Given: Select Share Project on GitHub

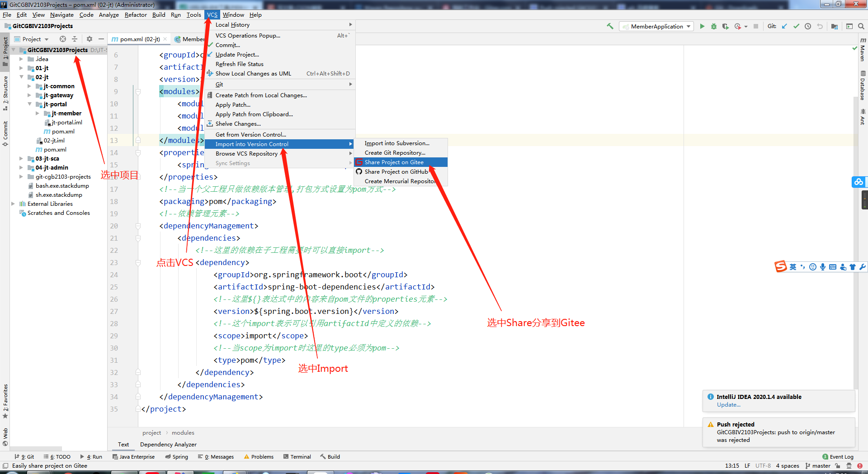Looking at the screenshot, I should point(401,171).
